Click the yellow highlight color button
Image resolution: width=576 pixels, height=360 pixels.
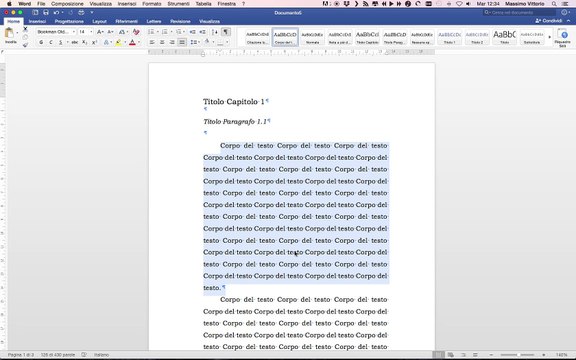pos(118,43)
